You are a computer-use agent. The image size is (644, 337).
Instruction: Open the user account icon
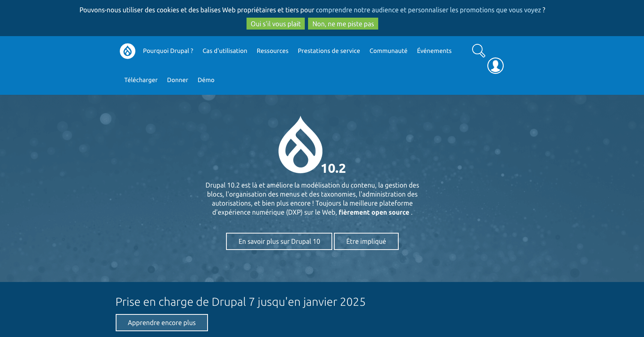[496, 66]
